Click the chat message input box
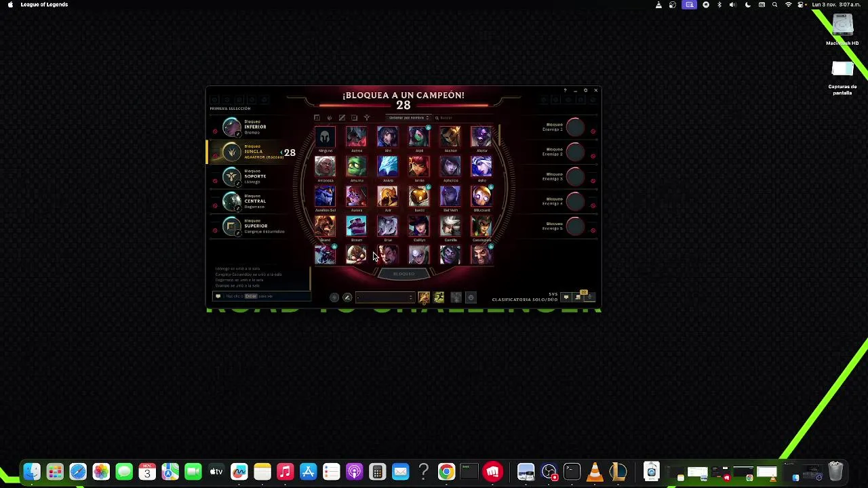The height and width of the screenshot is (488, 868). (x=261, y=296)
